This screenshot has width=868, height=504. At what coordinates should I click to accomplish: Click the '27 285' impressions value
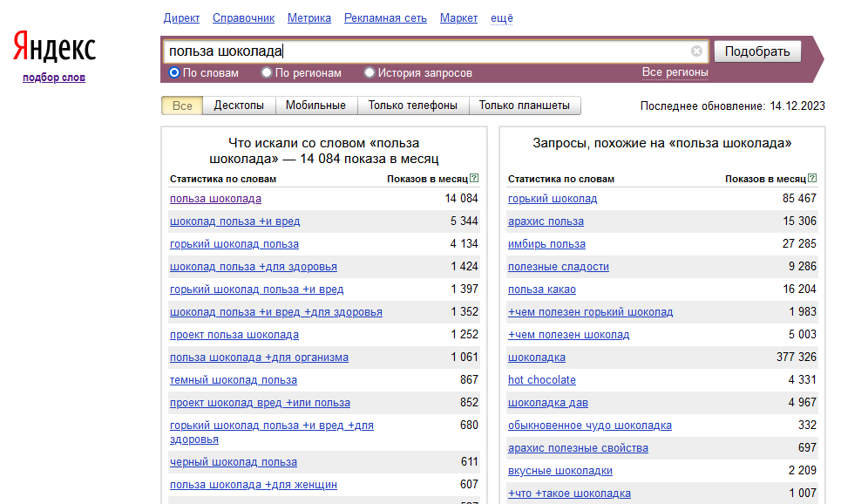pos(799,243)
